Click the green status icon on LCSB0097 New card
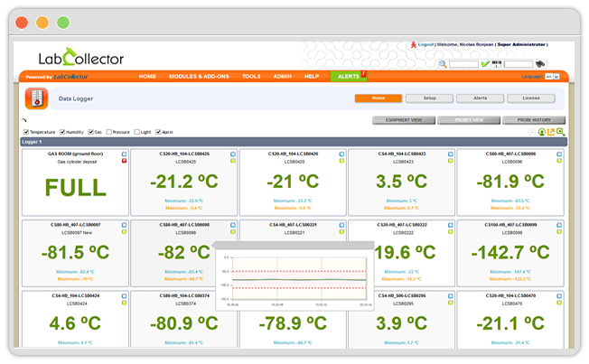 [x=125, y=232]
